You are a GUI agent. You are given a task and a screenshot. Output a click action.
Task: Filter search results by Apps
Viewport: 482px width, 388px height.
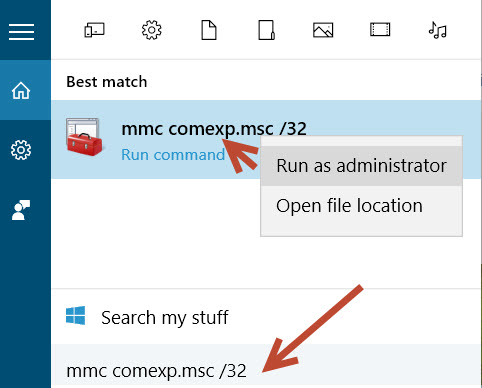click(x=94, y=30)
